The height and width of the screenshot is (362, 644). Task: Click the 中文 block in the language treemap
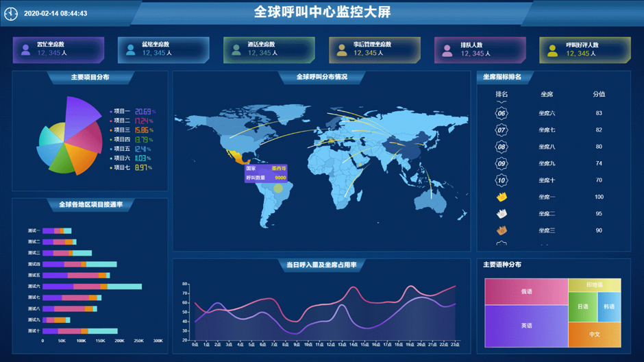(x=594, y=335)
